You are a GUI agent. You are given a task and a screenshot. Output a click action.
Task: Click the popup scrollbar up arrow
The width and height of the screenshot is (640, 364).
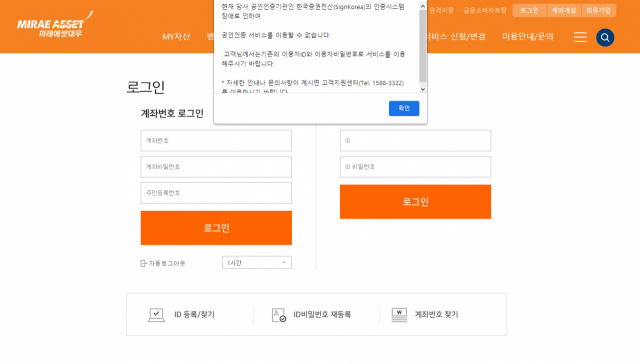(423, 6)
